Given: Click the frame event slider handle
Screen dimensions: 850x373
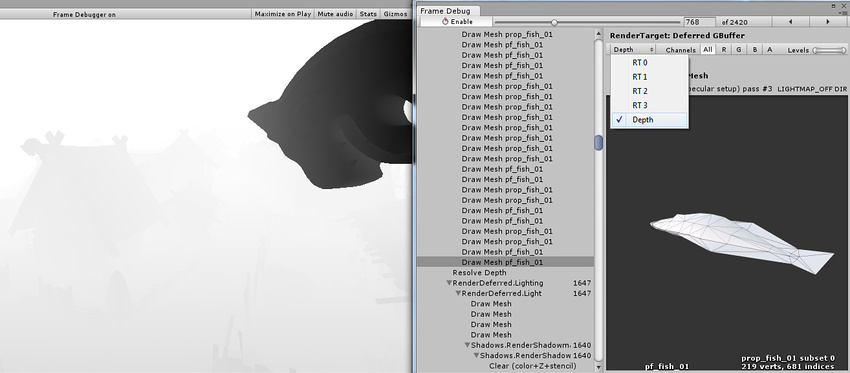Looking at the screenshot, I should pyautogui.click(x=554, y=22).
